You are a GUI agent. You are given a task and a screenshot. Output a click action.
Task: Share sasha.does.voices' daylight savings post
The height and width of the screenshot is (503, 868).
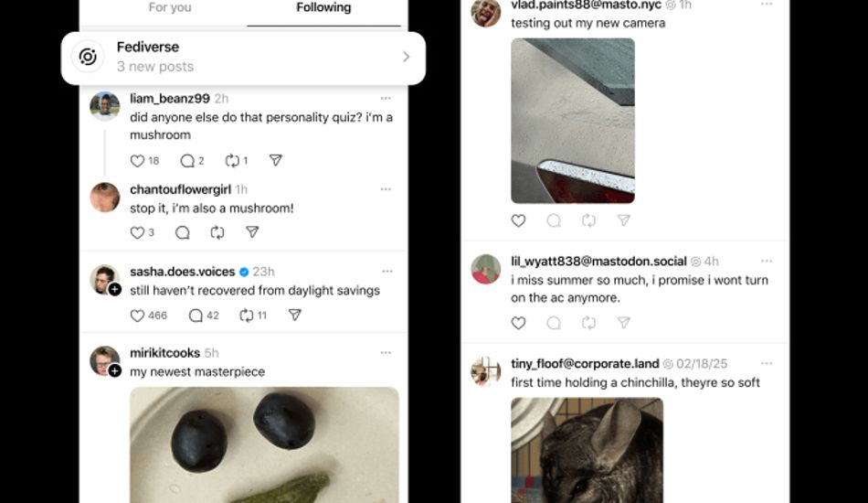[x=294, y=316]
